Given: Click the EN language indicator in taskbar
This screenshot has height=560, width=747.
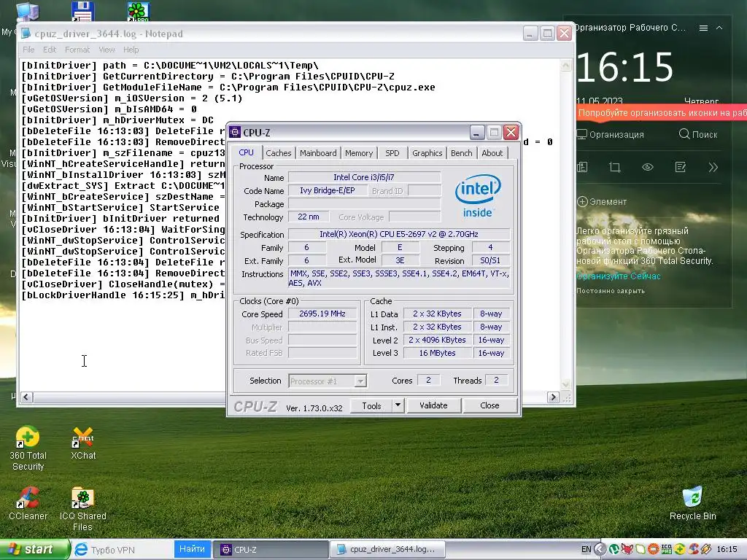Looking at the screenshot, I should [x=586, y=550].
